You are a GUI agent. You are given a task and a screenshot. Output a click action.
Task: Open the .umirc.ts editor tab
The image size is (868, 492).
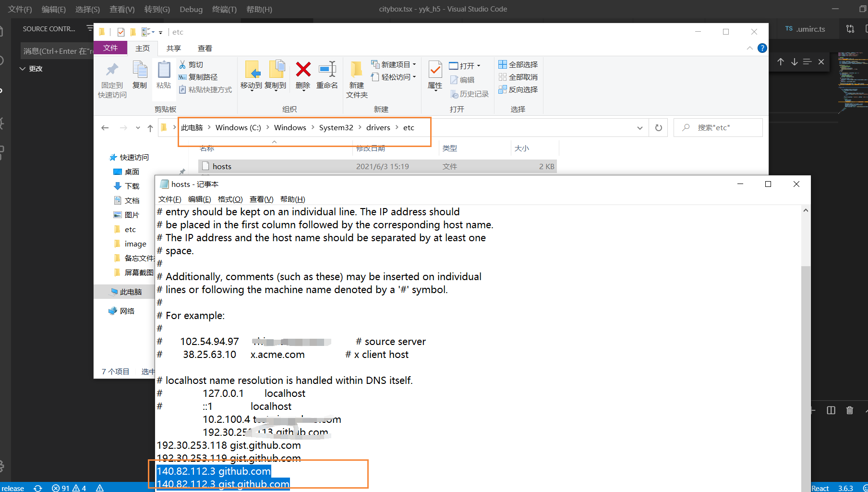click(805, 29)
